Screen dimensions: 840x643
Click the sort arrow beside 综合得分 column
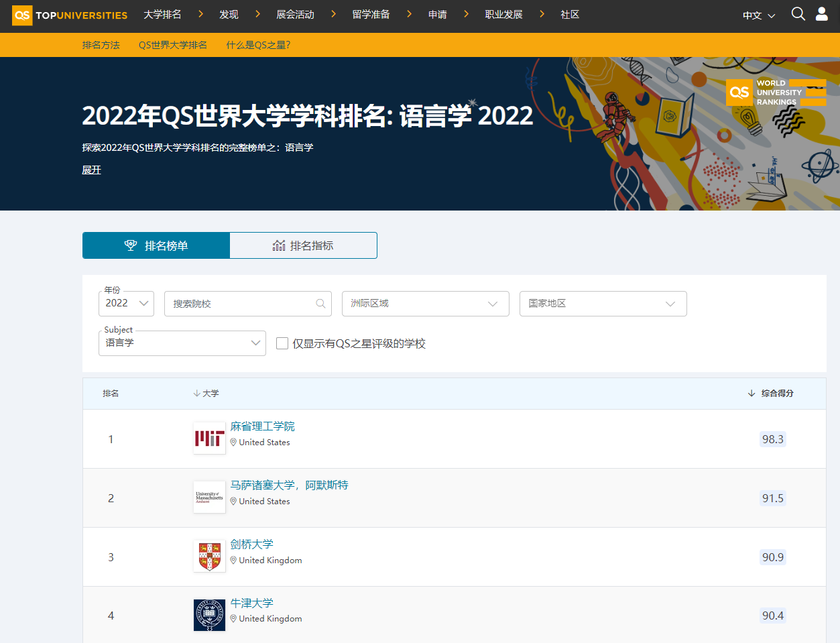(x=752, y=394)
